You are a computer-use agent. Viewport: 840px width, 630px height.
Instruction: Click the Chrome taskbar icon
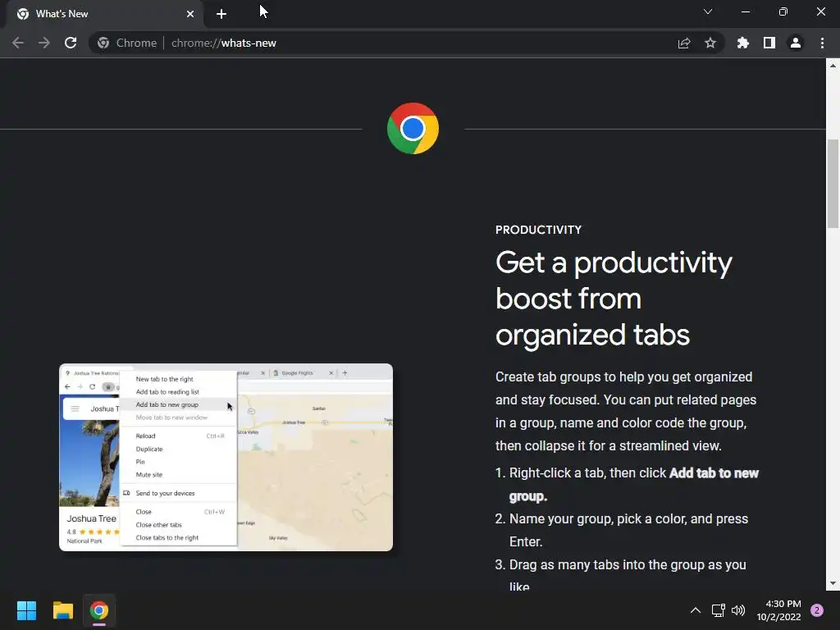coord(99,610)
